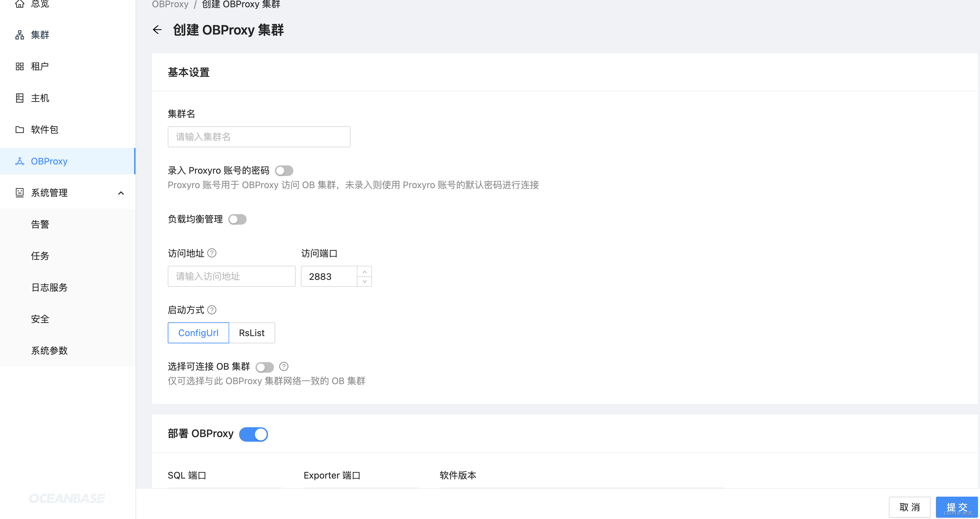Enable 录入 Proxyro 账号的密码 switch
980x519 pixels.
[x=284, y=171]
